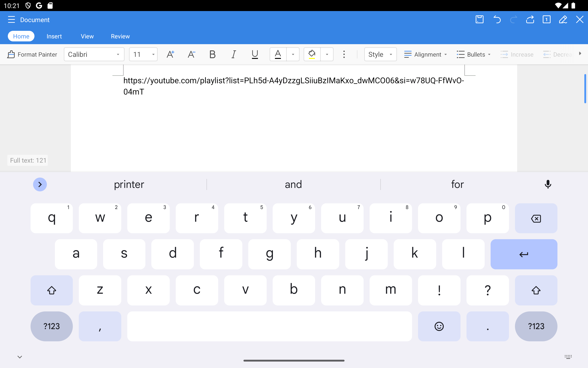Switch to symbols with right ?123 key
This screenshot has width=588, height=368.
pyautogui.click(x=536, y=326)
